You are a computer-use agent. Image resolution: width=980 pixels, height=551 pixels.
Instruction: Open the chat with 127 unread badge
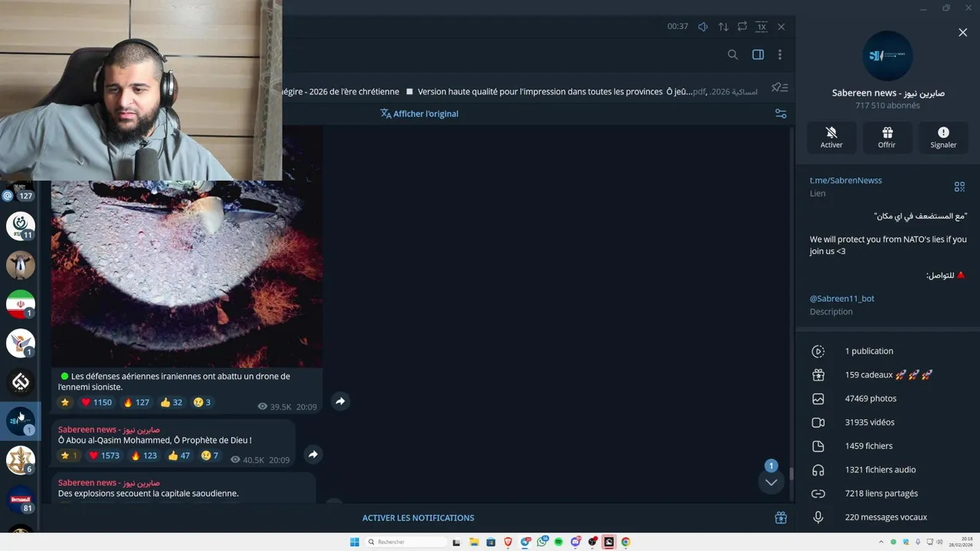[21, 190]
